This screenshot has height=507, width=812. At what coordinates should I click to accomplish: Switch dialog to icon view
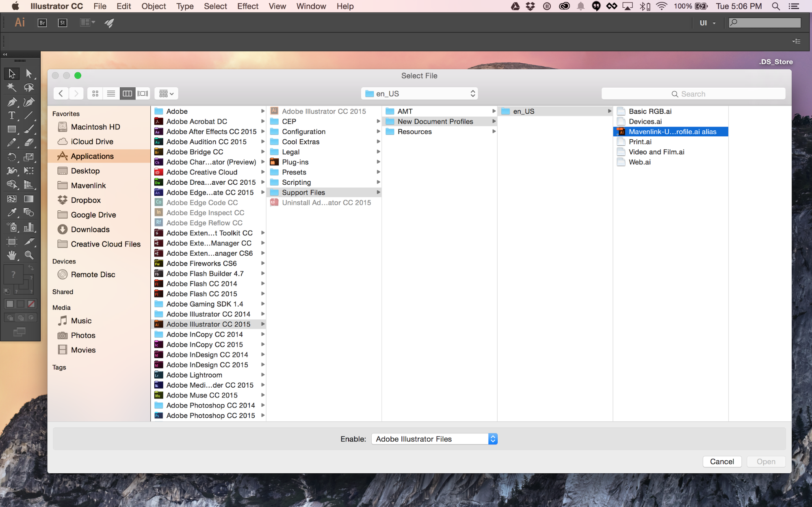tap(95, 94)
